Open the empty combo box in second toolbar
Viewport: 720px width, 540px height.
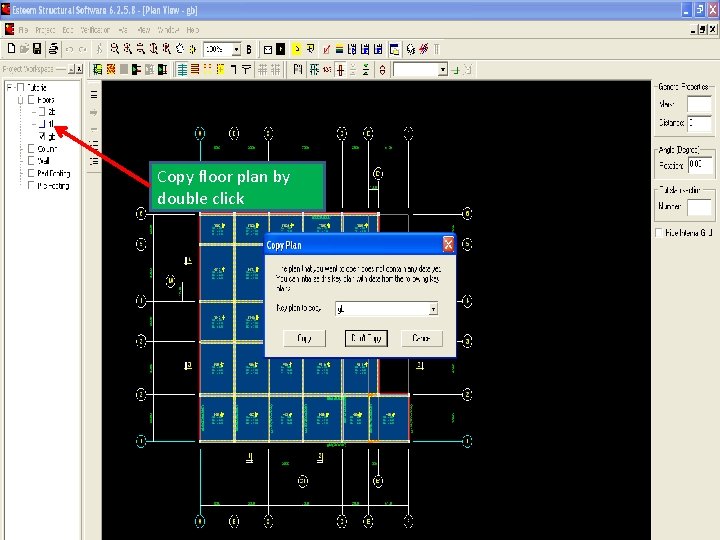pyautogui.click(x=443, y=70)
